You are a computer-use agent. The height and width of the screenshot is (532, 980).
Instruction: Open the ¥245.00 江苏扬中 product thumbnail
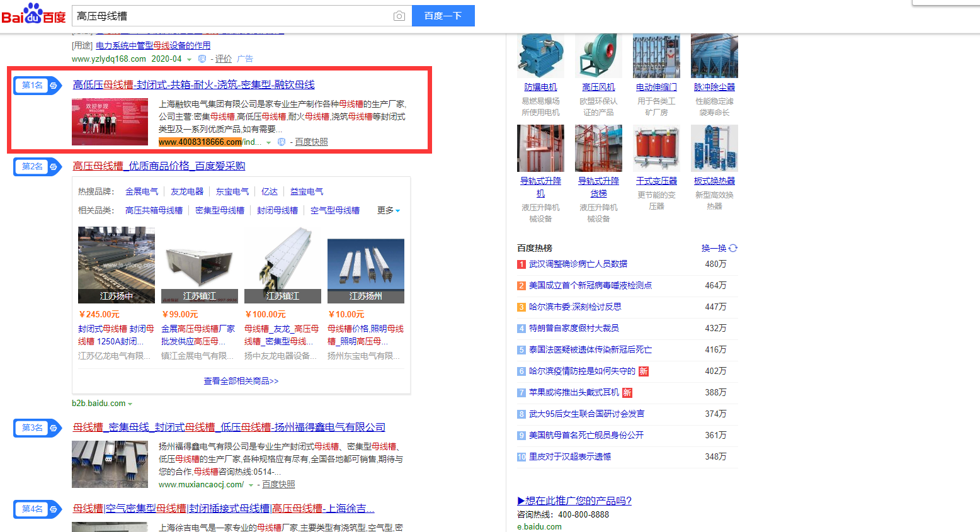[x=117, y=264]
